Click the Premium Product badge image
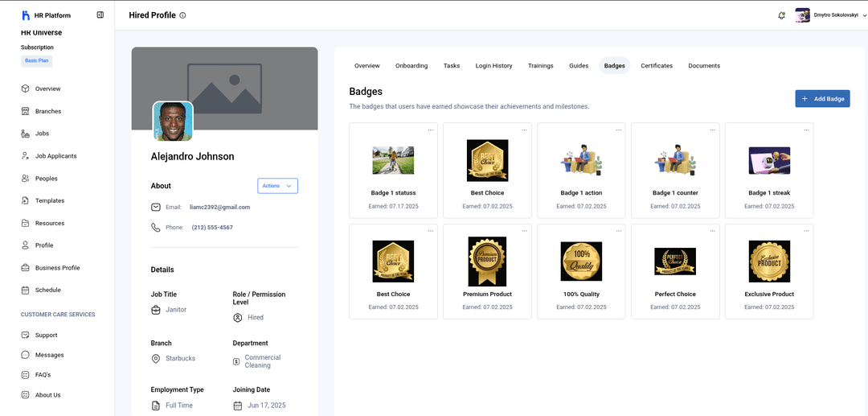Viewport: 868px width, 416px height. (x=488, y=262)
